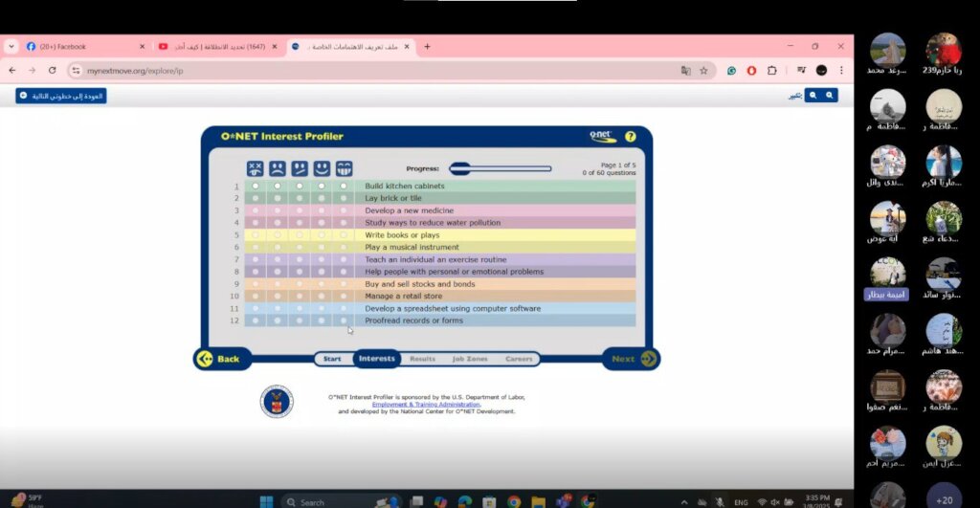Click the Back button in the profiler

[x=219, y=359]
